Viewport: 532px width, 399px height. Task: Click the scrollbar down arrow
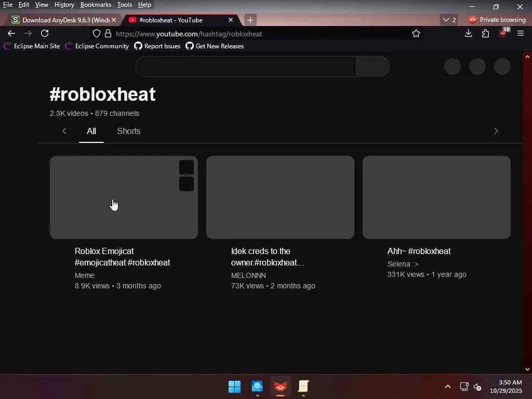(527, 369)
